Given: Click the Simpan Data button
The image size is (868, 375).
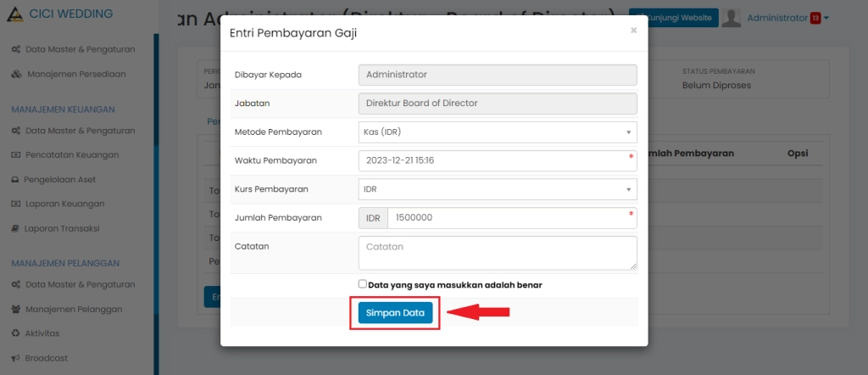Looking at the screenshot, I should [x=395, y=313].
